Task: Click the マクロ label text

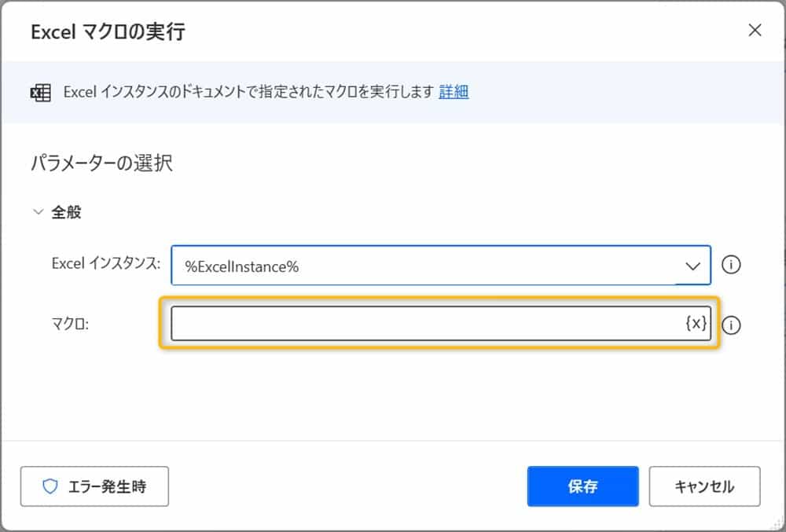Action: click(71, 324)
